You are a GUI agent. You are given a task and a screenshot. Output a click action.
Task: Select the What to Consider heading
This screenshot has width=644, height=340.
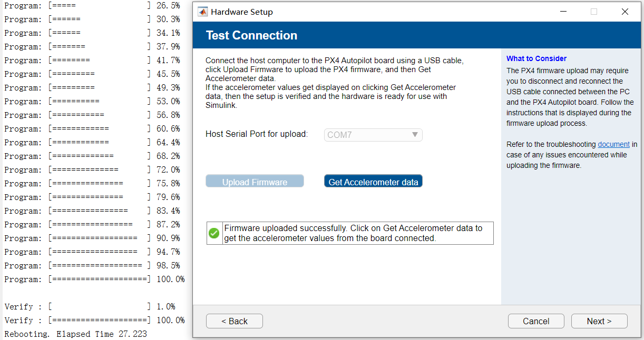coord(536,58)
